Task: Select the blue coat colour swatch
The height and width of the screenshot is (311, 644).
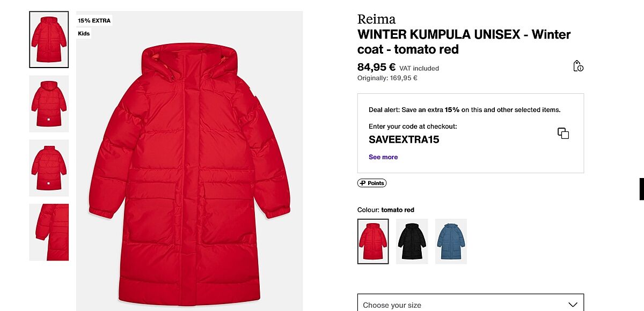Action: tap(451, 241)
